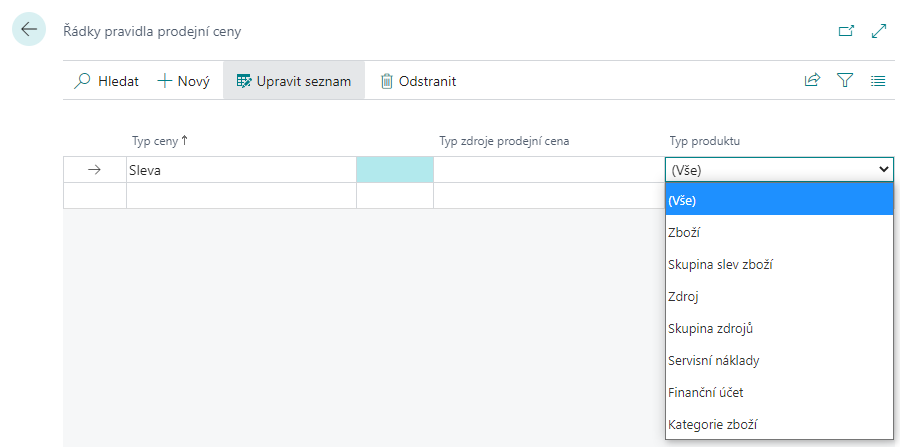Click Hledat search button
Screen dimensions: 900x447
coord(107,81)
